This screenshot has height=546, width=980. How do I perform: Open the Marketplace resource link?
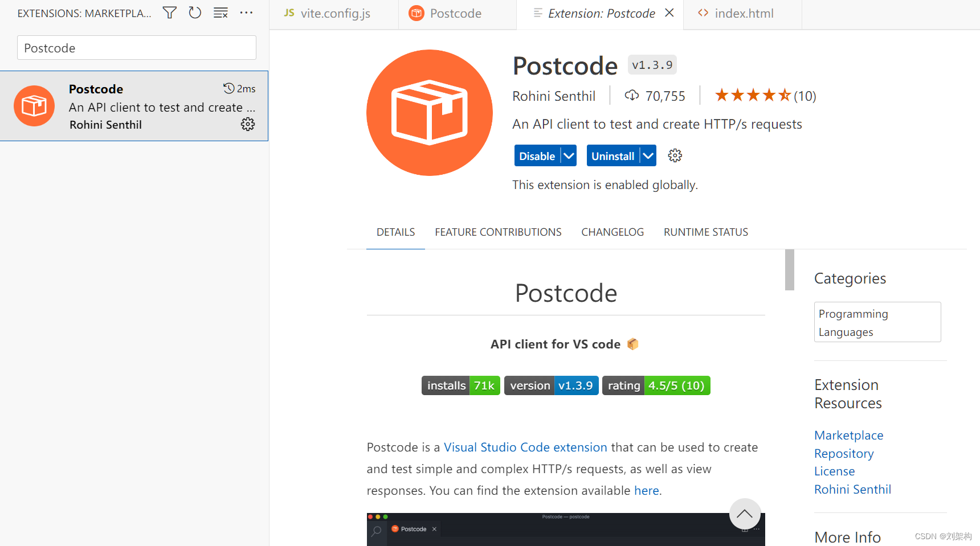point(849,436)
